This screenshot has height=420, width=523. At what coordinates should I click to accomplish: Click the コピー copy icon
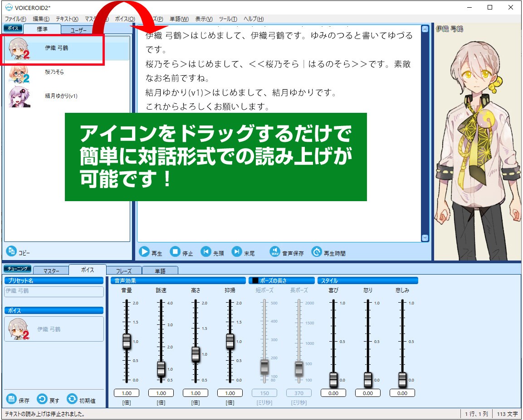(x=11, y=251)
